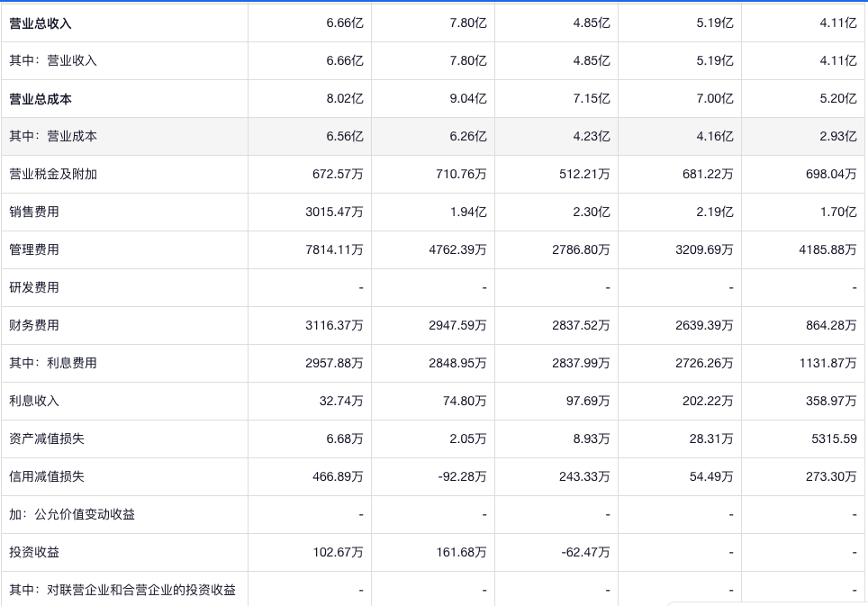
Task: Select the highlighted 其中：营业成本 row label
Action: (x=53, y=137)
